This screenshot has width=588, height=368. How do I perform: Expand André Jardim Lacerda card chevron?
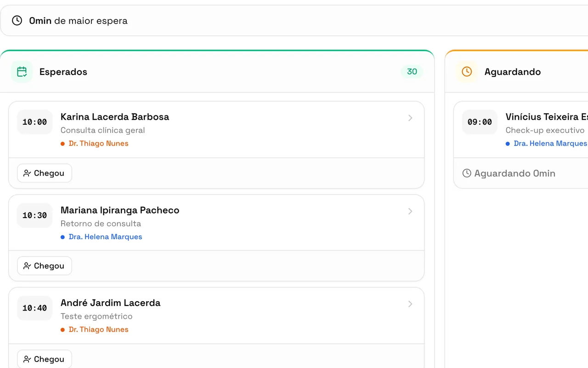pyautogui.click(x=410, y=304)
